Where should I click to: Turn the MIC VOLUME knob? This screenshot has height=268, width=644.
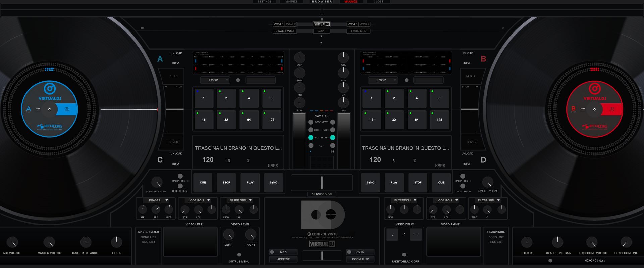pyautogui.click(x=12, y=242)
